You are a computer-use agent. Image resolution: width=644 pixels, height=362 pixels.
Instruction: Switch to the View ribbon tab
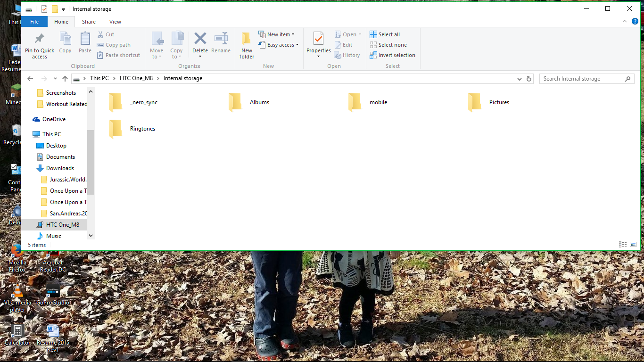point(115,21)
